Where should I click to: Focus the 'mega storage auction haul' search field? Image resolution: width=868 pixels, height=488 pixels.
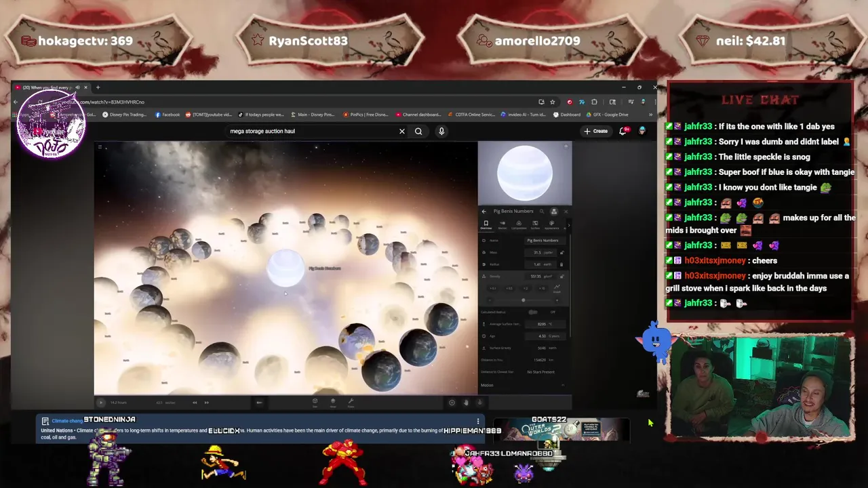pyautogui.click(x=312, y=131)
